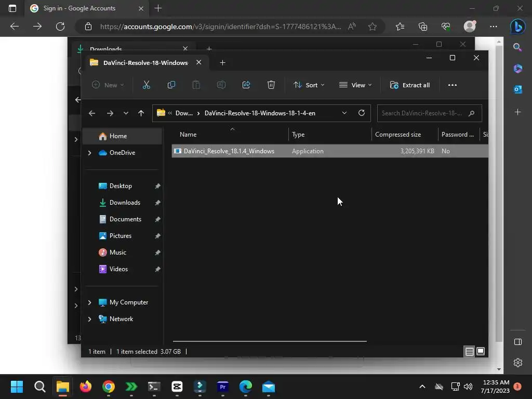This screenshot has width=532, height=399.
Task: Click the Copy icon in Explorer toolbar
Action: (x=171, y=85)
